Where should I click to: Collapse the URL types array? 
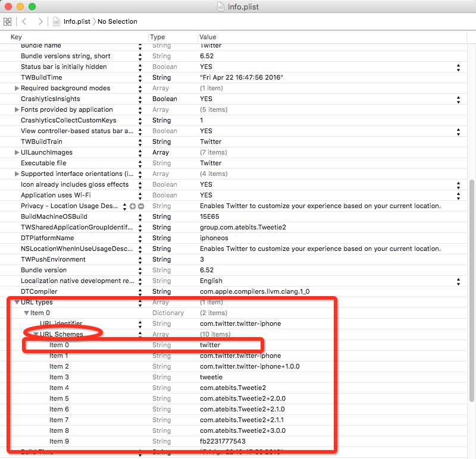tap(17, 302)
